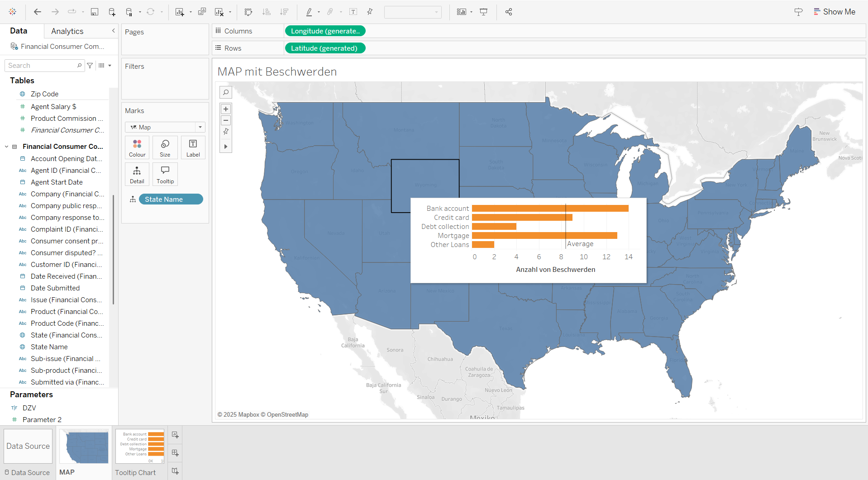Image resolution: width=868 pixels, height=480 pixels.
Task: Click the Size mark icon
Action: [165, 147]
